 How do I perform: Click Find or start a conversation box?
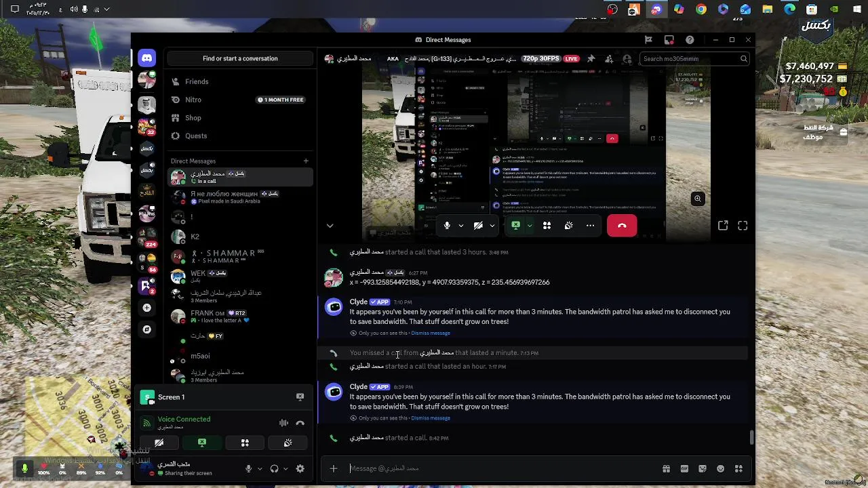click(240, 58)
